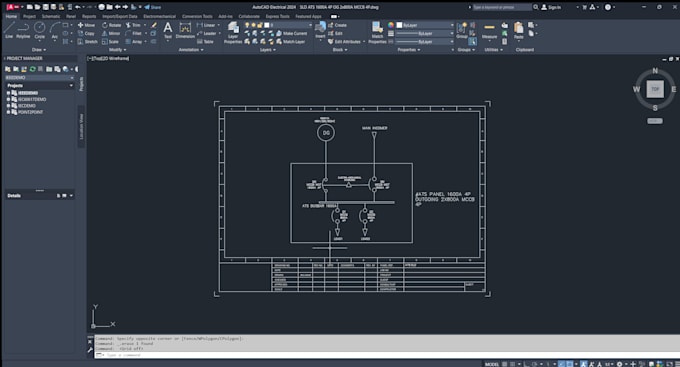
Task: Expand the POINT2POINT project node
Action: (x=8, y=112)
